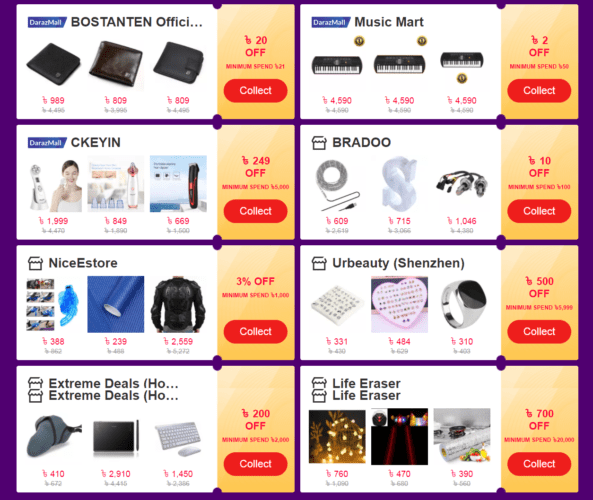The height and width of the screenshot is (500, 593).
Task: Click the DarazMall badge beside Music Mart
Action: pos(331,22)
